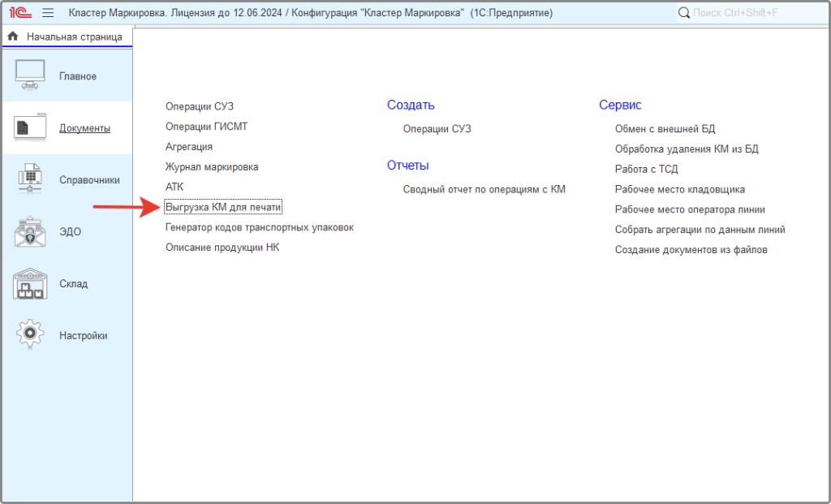Open Журнал маркировка
This screenshot has width=831, height=504.
(x=212, y=167)
